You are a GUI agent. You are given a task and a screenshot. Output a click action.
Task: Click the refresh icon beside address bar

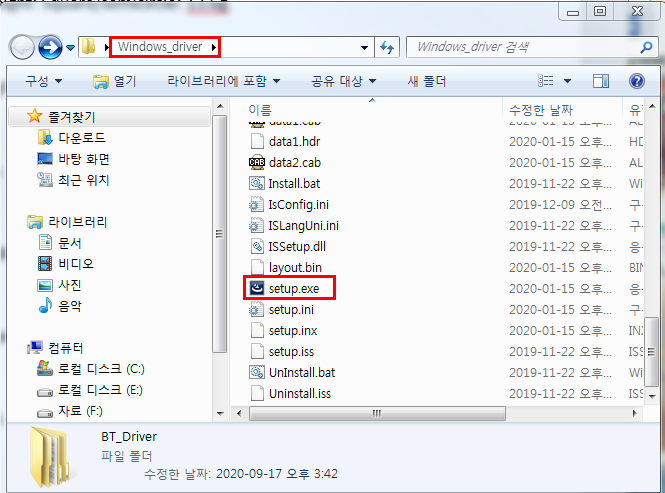pyautogui.click(x=387, y=47)
